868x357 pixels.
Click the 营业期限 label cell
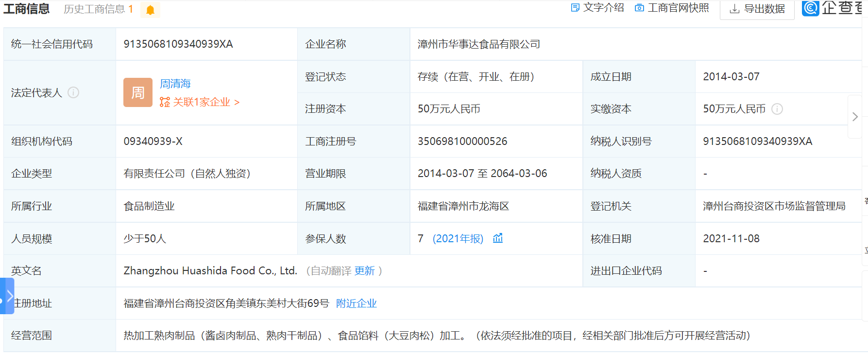tap(354, 174)
